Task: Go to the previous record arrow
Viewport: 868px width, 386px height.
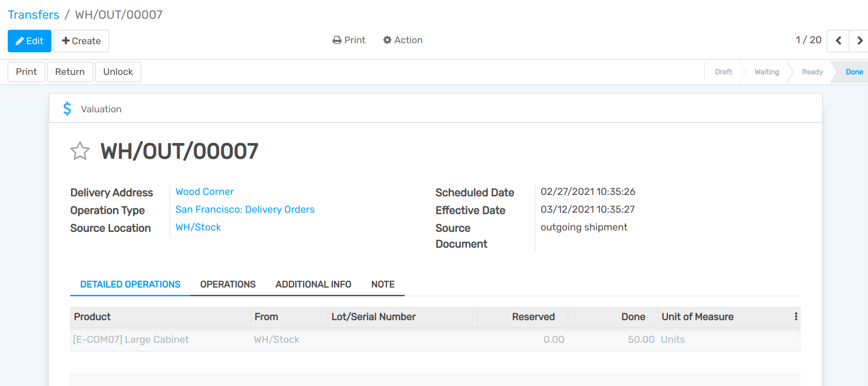Action: pyautogui.click(x=838, y=41)
